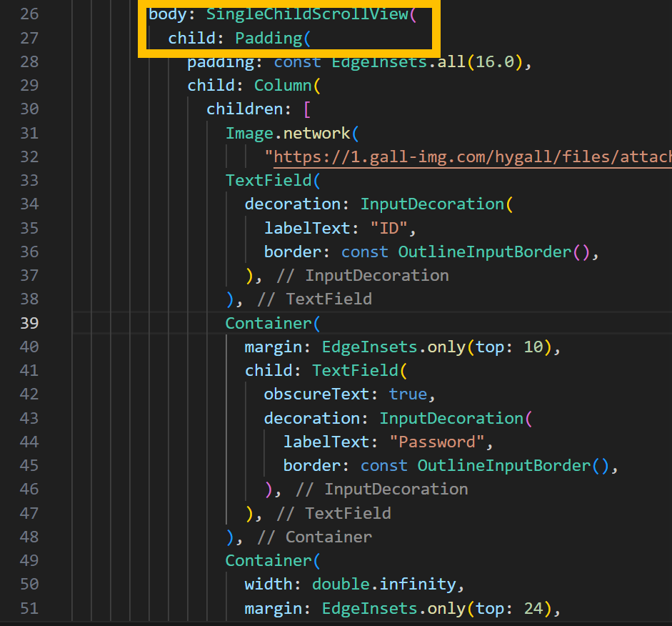Click OutlineInputBorder on line 45
This screenshot has width=672, height=626.
[504, 466]
